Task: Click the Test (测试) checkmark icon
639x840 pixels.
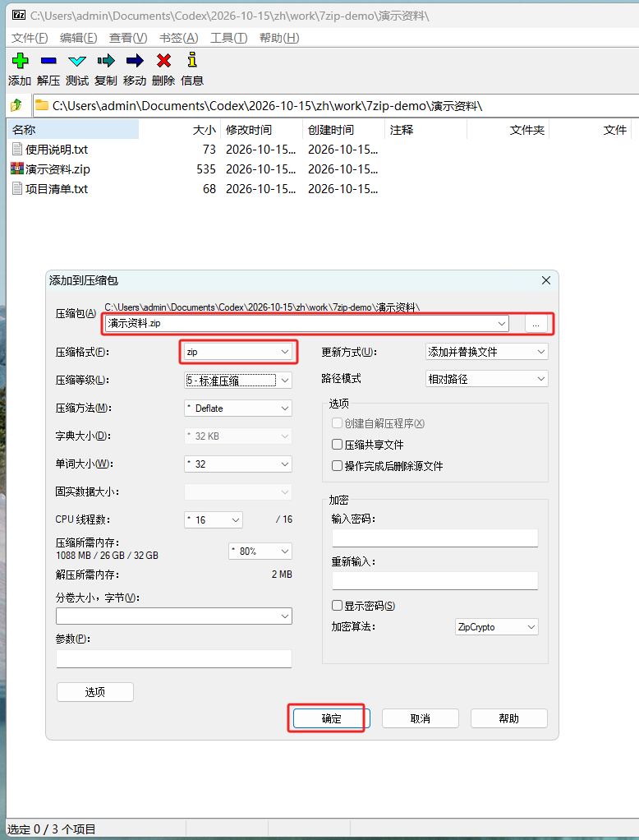Action: pyautogui.click(x=77, y=61)
